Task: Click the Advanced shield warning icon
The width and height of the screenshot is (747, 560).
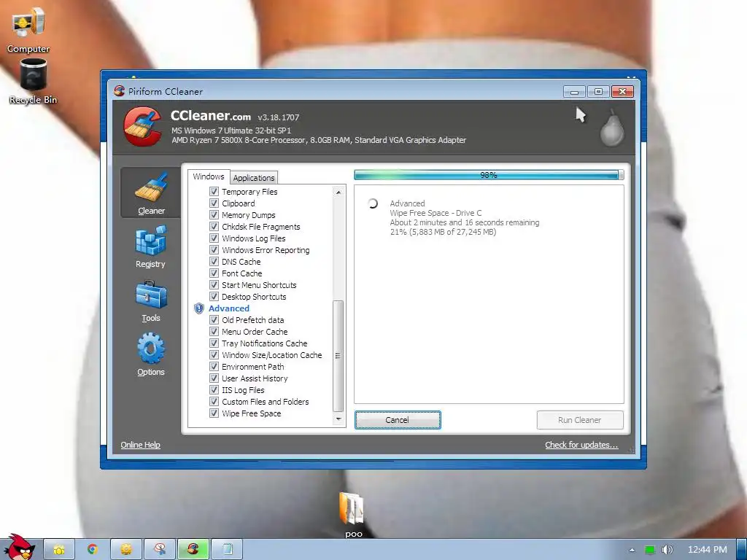Action: point(198,308)
